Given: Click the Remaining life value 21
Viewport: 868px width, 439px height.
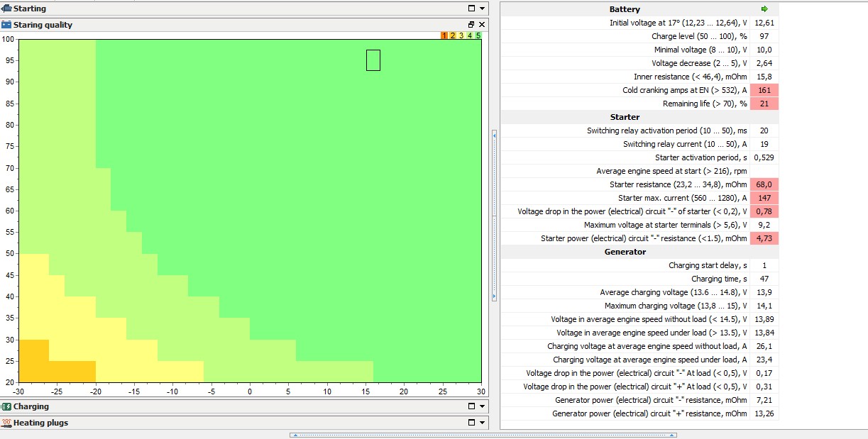Looking at the screenshot, I should [x=764, y=104].
